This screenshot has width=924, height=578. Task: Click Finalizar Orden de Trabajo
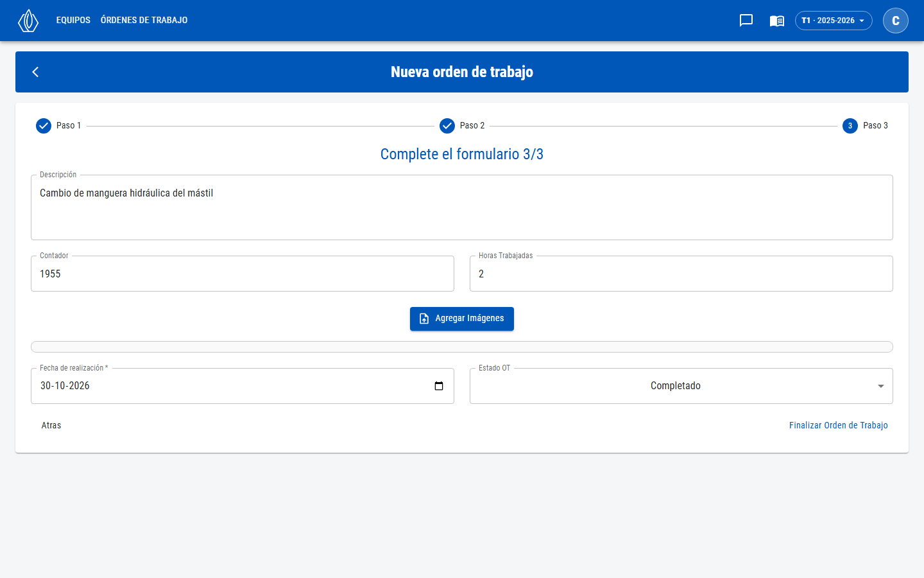pyautogui.click(x=839, y=425)
